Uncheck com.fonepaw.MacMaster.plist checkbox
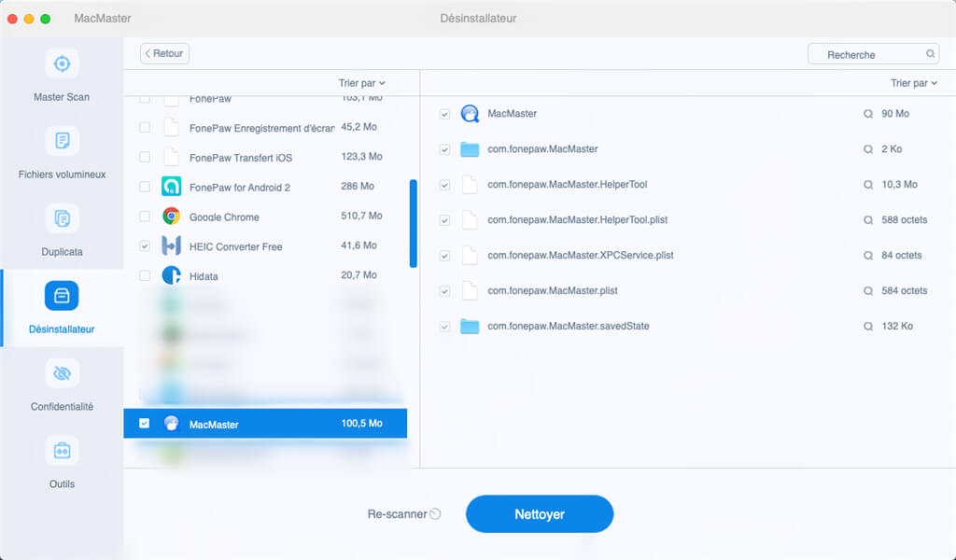Viewport: 956px width, 560px height. coord(444,291)
